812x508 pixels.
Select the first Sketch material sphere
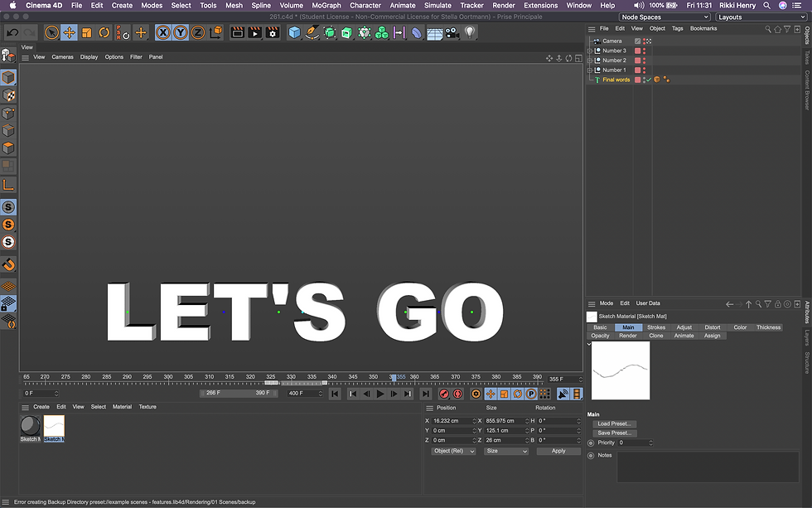tap(31, 426)
